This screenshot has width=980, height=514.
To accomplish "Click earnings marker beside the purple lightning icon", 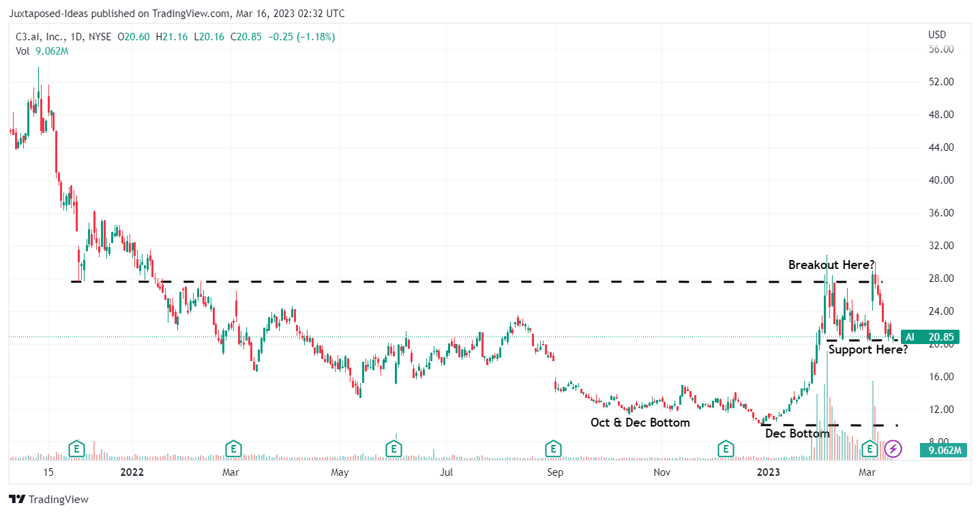I will pyautogui.click(x=870, y=449).
